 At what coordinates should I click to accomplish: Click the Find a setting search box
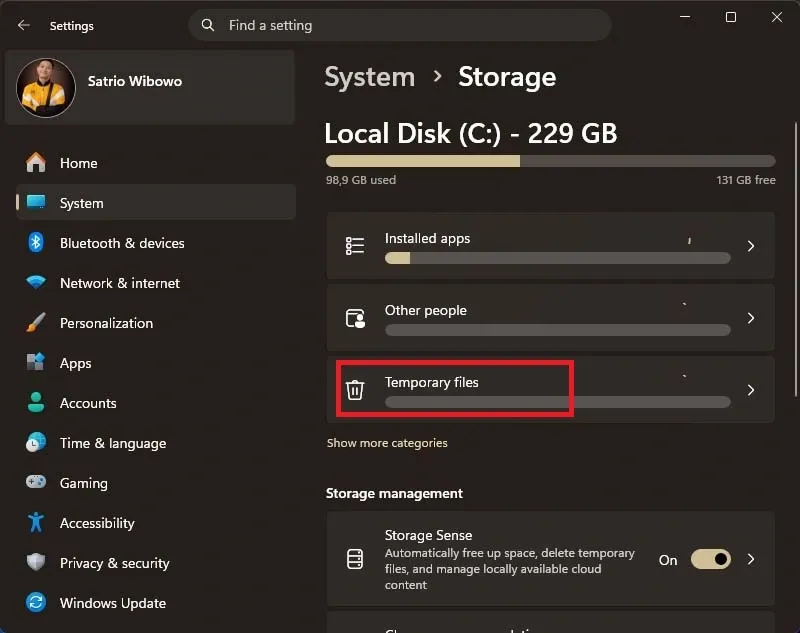(400, 25)
